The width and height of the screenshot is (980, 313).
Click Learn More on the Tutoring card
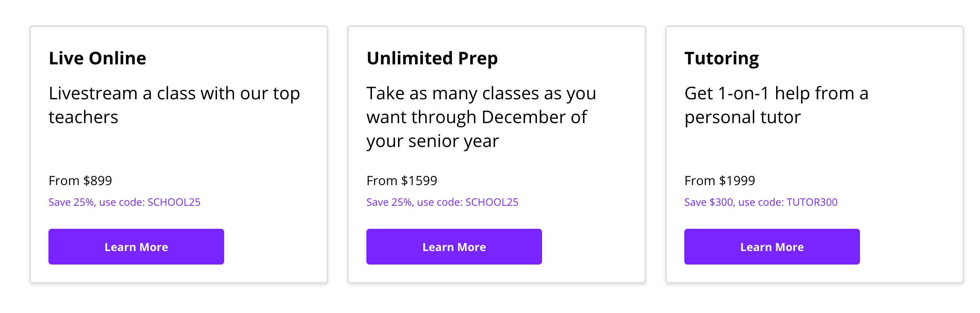tap(772, 246)
